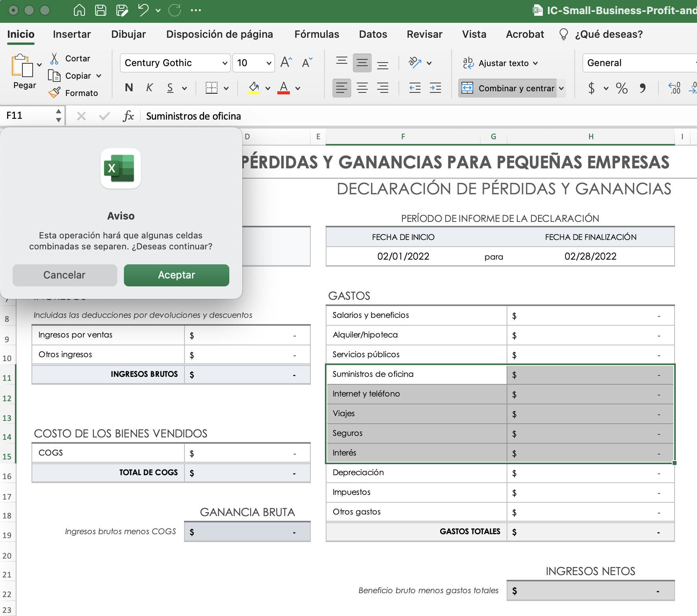697x616 pixels.
Task: Open the Acrobat tab
Action: 525,34
